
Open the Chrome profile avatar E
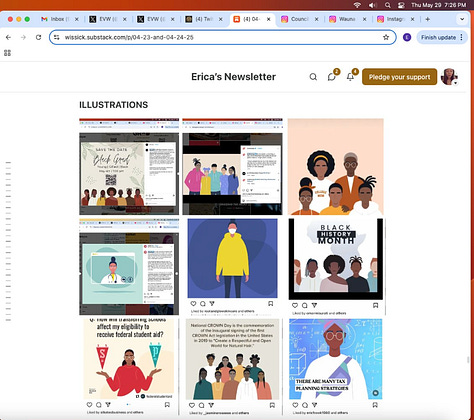tap(407, 37)
